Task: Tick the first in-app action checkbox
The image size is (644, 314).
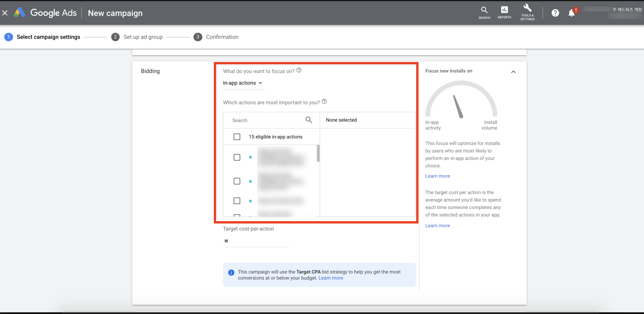Action: (237, 157)
